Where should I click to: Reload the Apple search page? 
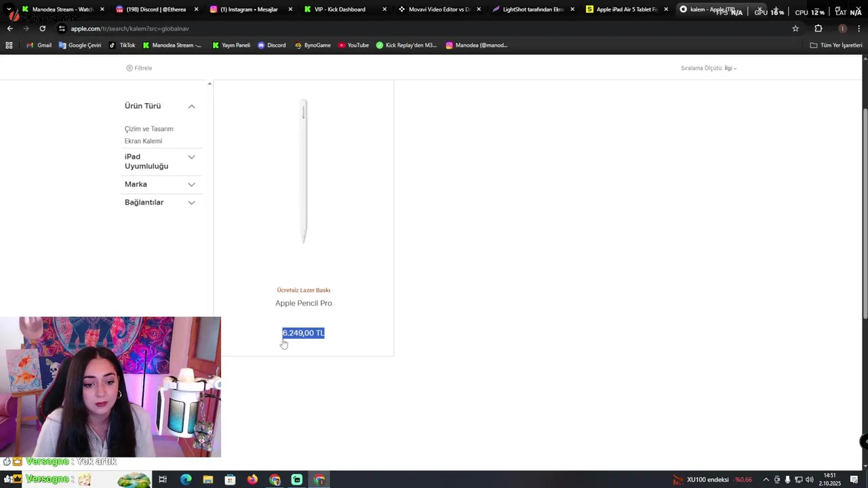tap(42, 28)
